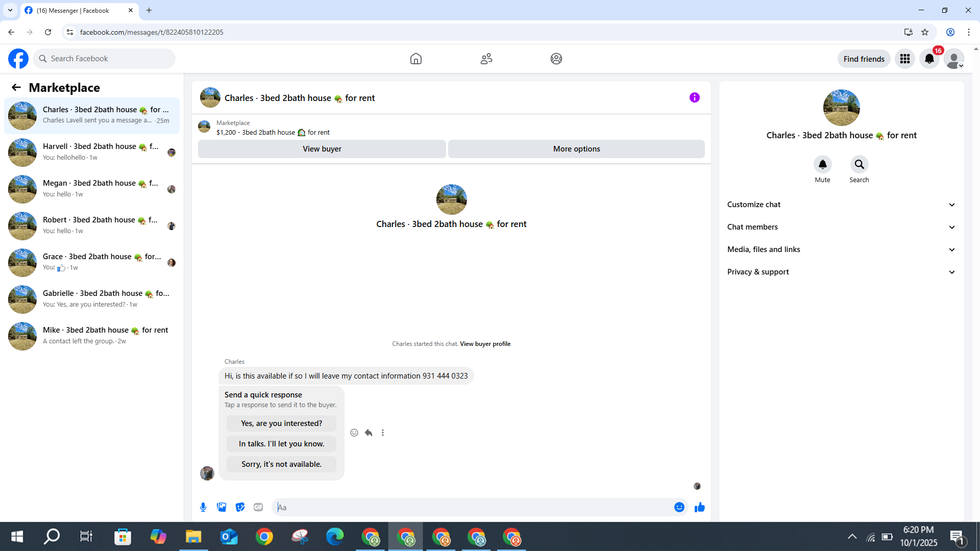980x551 pixels.
Task: Click the More options button
Action: point(577,149)
